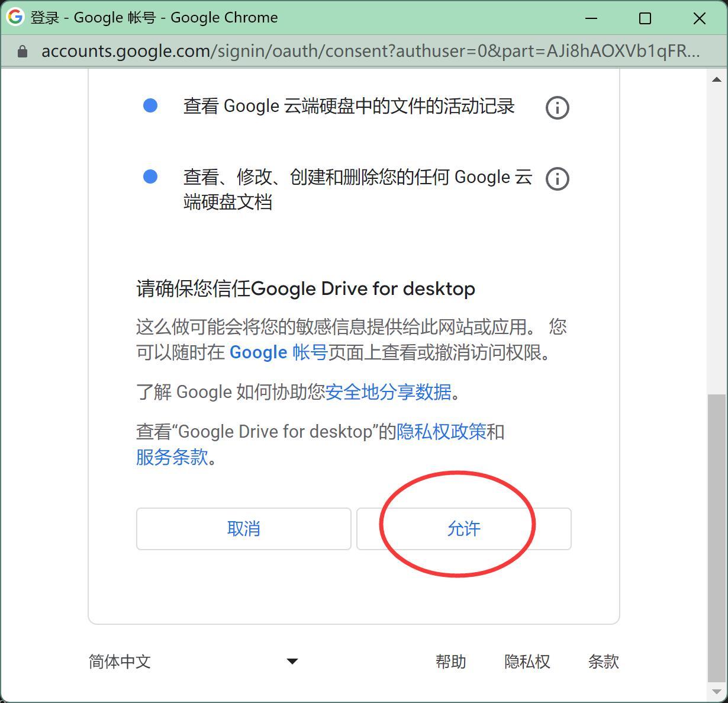Open the 隐私权 footer link

pos(527,662)
